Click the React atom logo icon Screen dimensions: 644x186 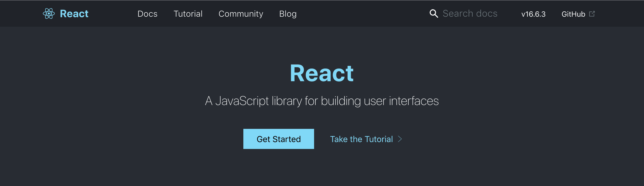coord(49,13)
